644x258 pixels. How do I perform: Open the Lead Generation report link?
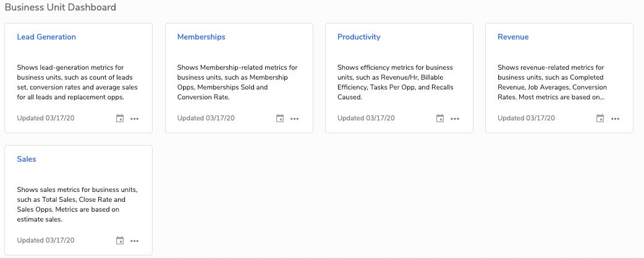pos(46,37)
